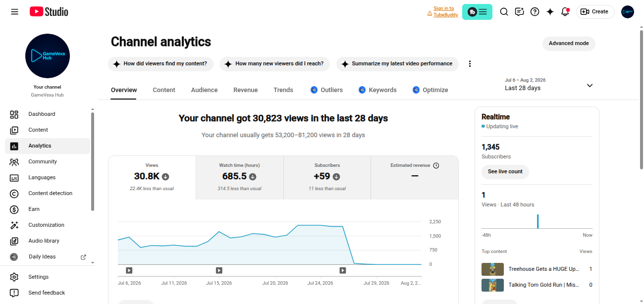Click 'How did viewers find my content?' chip
Viewport: 644px width, 304px height.
(161, 64)
